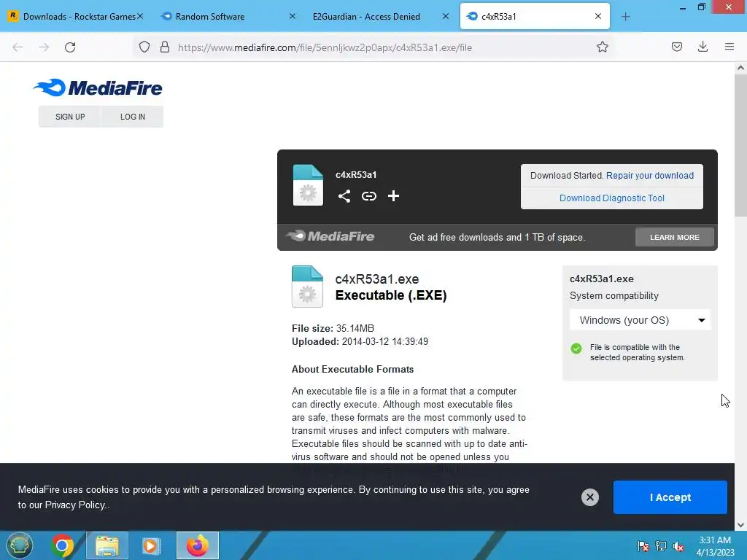The width and height of the screenshot is (747, 560).
Task: Click the Download Diagnostic Tool link
Action: coord(612,198)
